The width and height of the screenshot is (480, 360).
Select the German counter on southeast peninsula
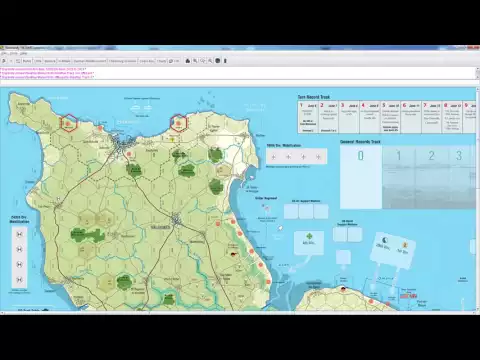(x=343, y=289)
